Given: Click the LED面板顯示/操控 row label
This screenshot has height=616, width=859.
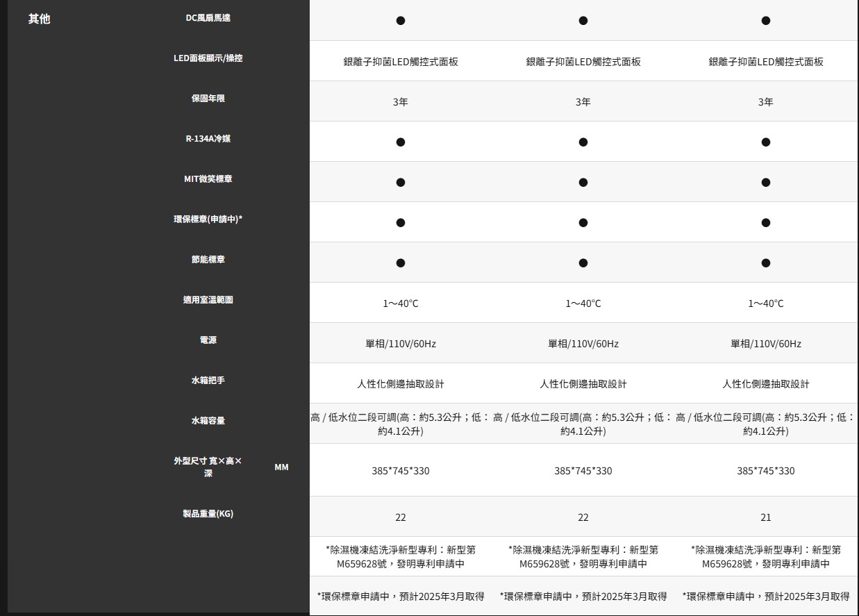Looking at the screenshot, I should pos(208,58).
